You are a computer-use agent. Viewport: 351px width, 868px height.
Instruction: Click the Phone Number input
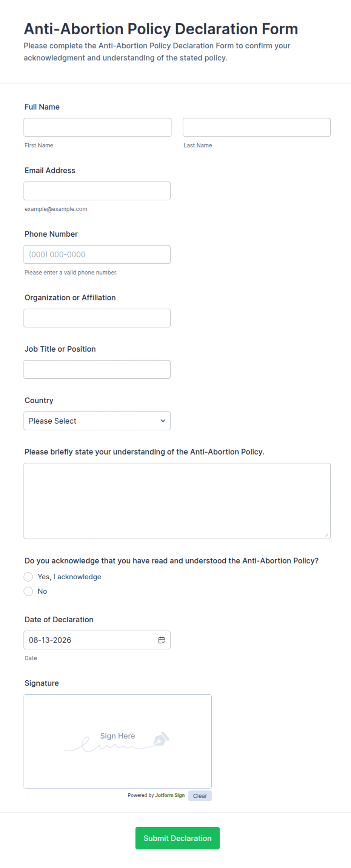coord(97,254)
